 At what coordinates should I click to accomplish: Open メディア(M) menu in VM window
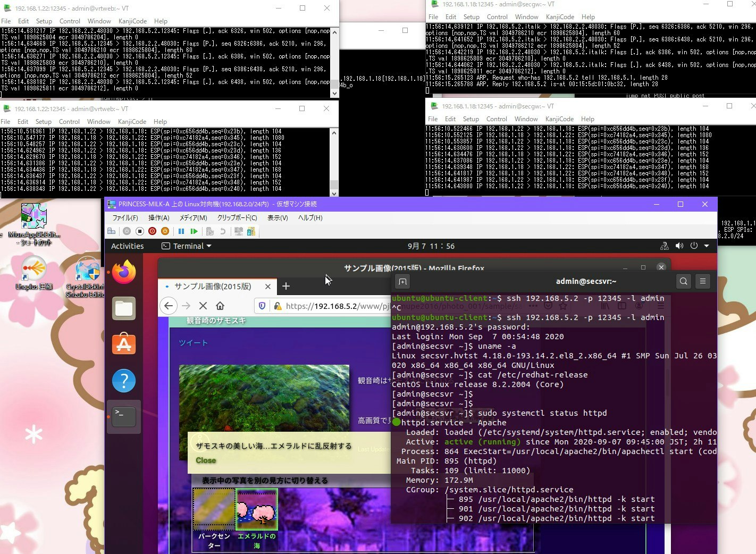click(x=193, y=218)
